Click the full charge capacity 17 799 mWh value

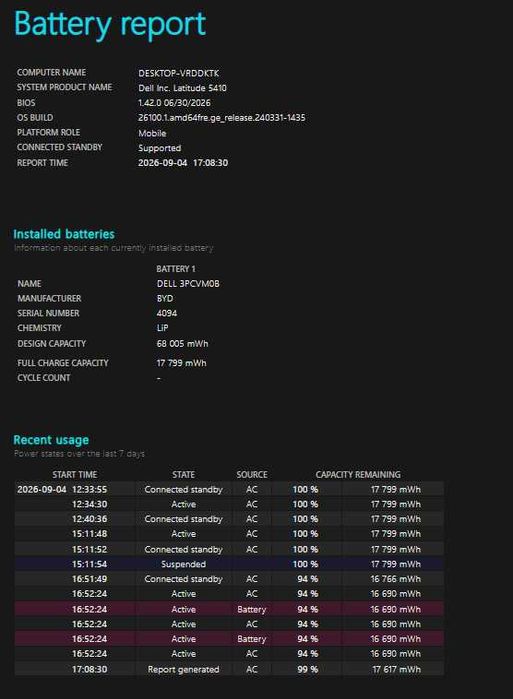point(181,363)
